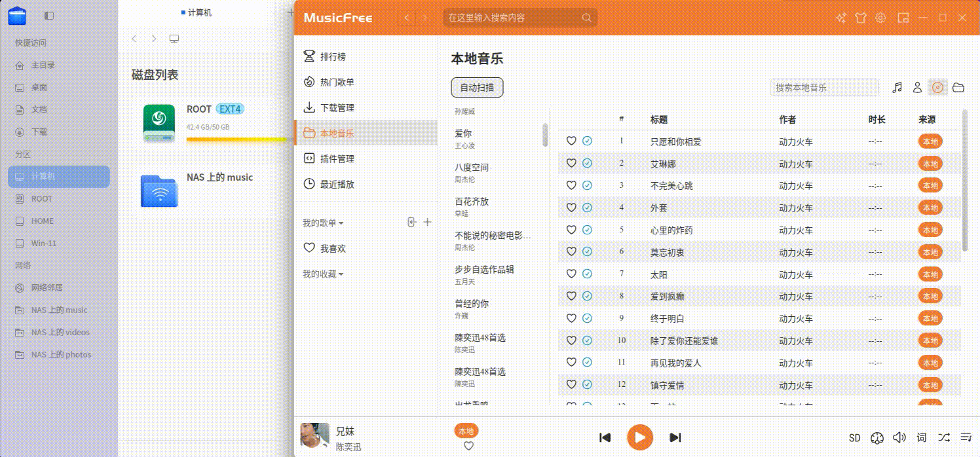Open the play queue list icon
Viewport: 980px width, 457px height.
(x=966, y=437)
